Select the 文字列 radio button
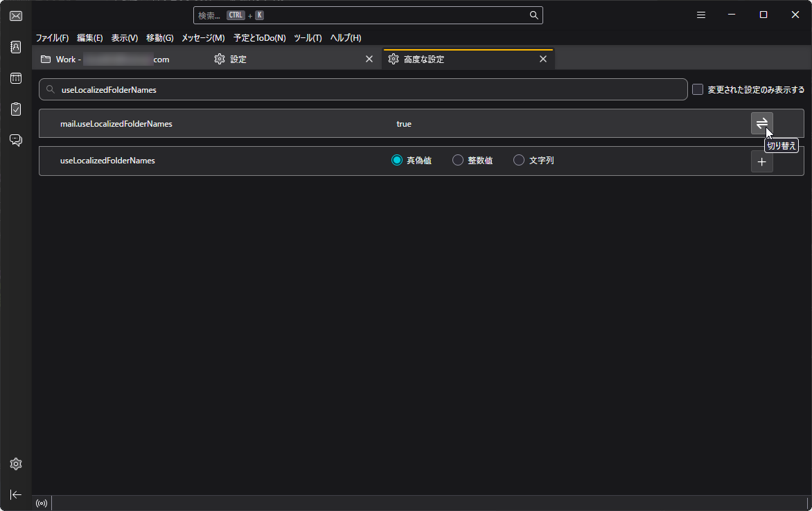The width and height of the screenshot is (812, 511). (518, 159)
